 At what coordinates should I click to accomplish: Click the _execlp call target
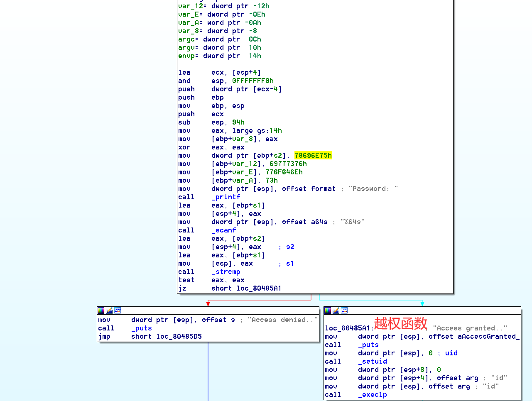point(373,395)
